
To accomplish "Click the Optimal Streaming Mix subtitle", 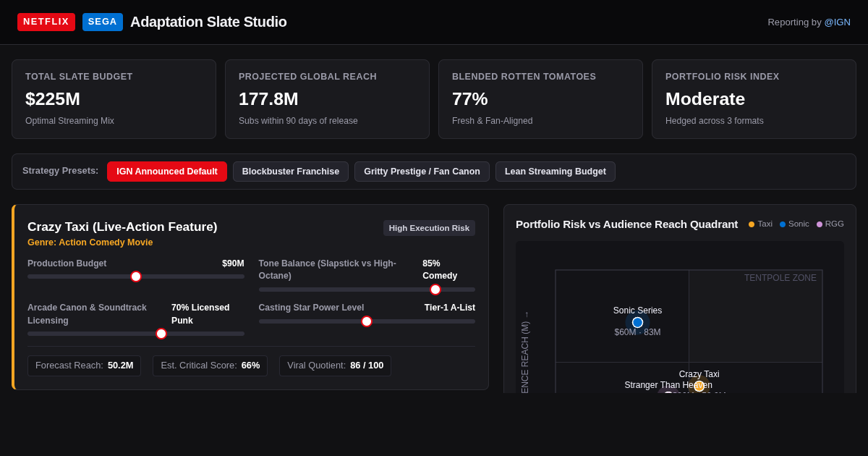I will [x=69, y=121].
